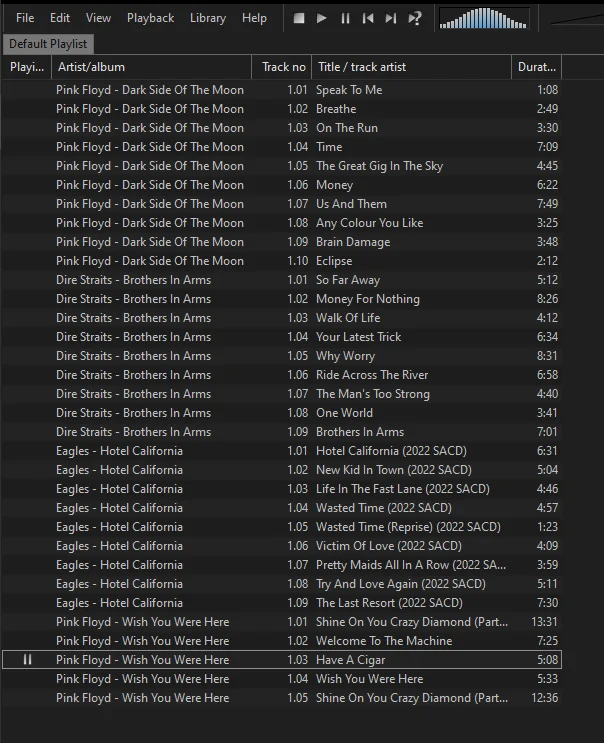
Task: Select the track Why Worry
Action: point(282,356)
